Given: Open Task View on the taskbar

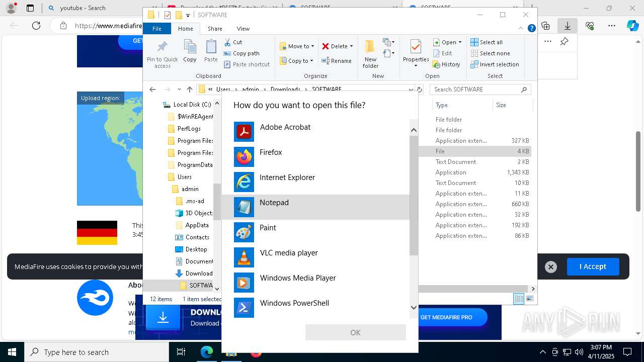Looking at the screenshot, I should 181,352.
